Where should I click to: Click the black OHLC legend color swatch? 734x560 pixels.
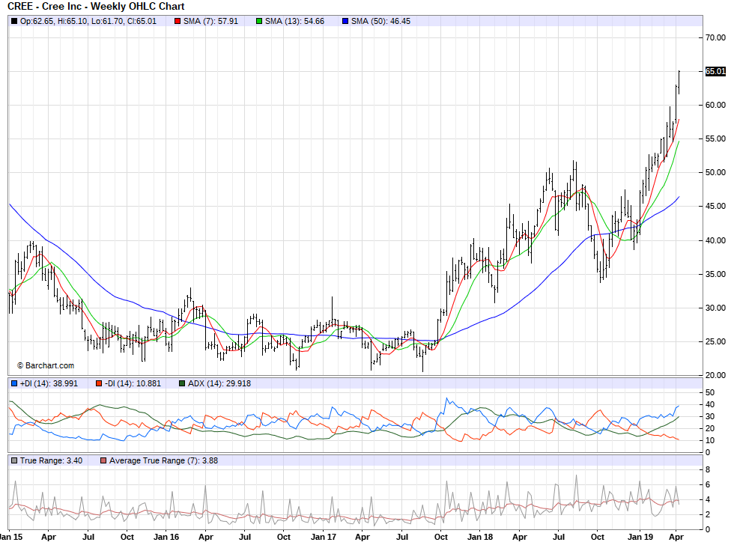pyautogui.click(x=14, y=21)
